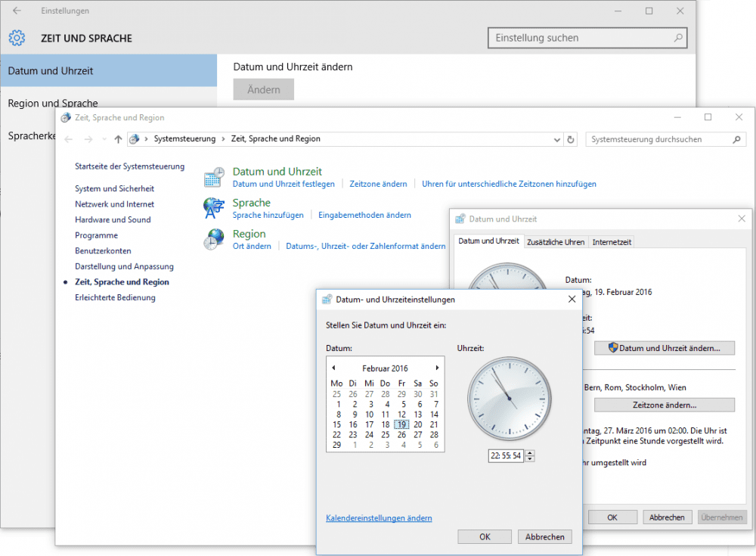Click the Zeitzone ändern button
Image resolution: width=756 pixels, height=556 pixels.
[664, 405]
